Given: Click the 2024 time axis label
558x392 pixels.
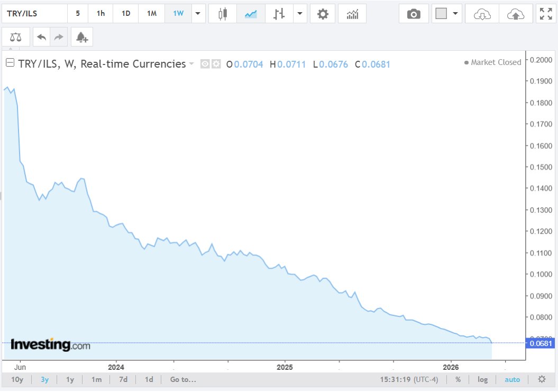Looking at the screenshot, I should pyautogui.click(x=116, y=367).
